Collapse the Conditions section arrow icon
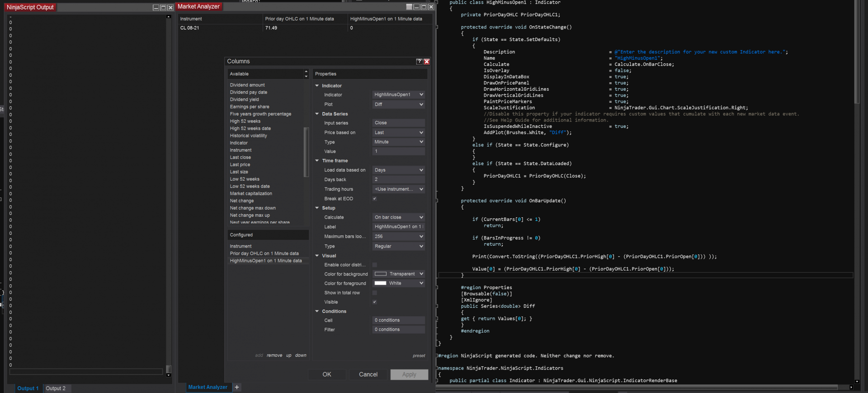 point(317,311)
